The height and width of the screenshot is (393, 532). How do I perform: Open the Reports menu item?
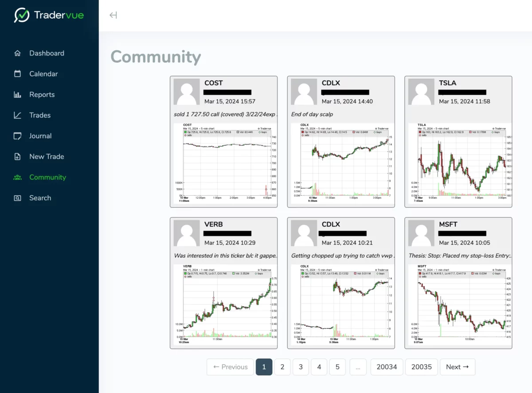pos(42,94)
